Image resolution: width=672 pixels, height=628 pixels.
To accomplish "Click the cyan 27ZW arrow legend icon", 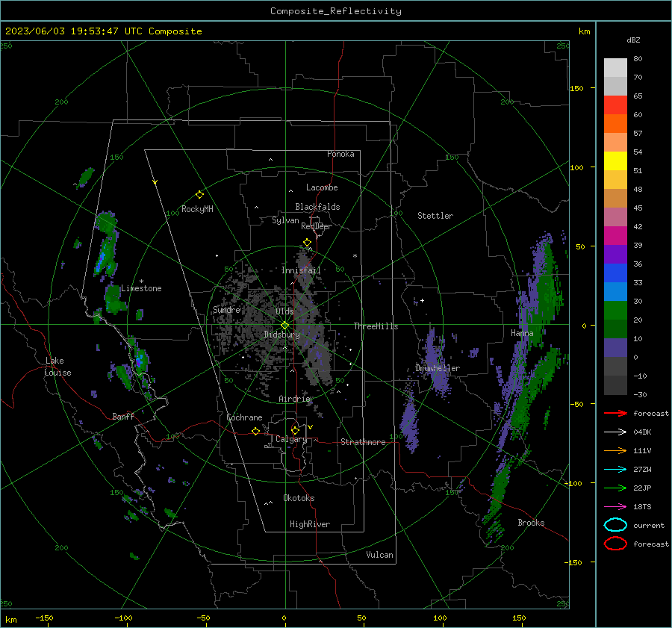I will coord(615,470).
